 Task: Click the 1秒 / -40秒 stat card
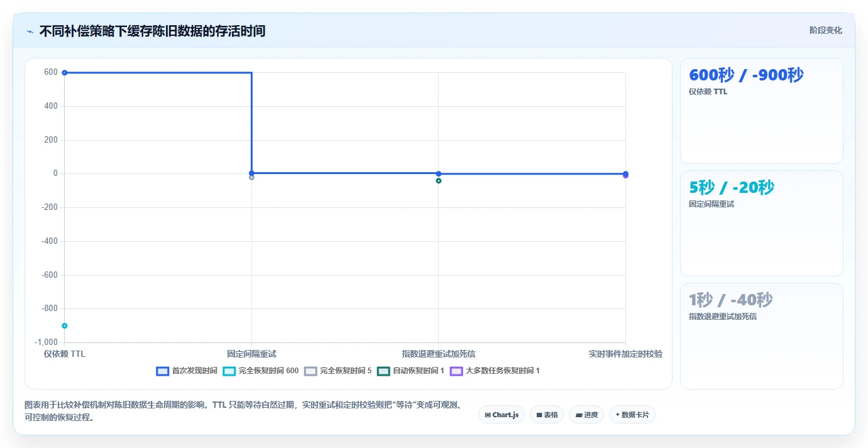pos(762,336)
